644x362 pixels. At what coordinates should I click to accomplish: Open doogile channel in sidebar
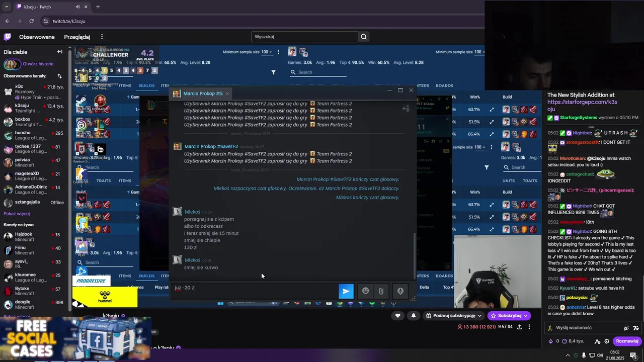34,305
